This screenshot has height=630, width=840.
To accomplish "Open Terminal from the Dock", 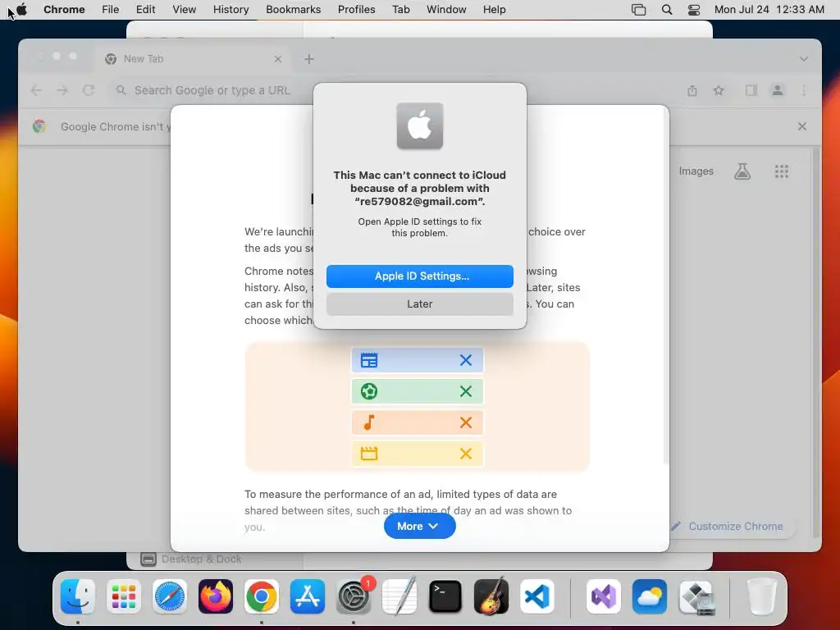I will [445, 596].
